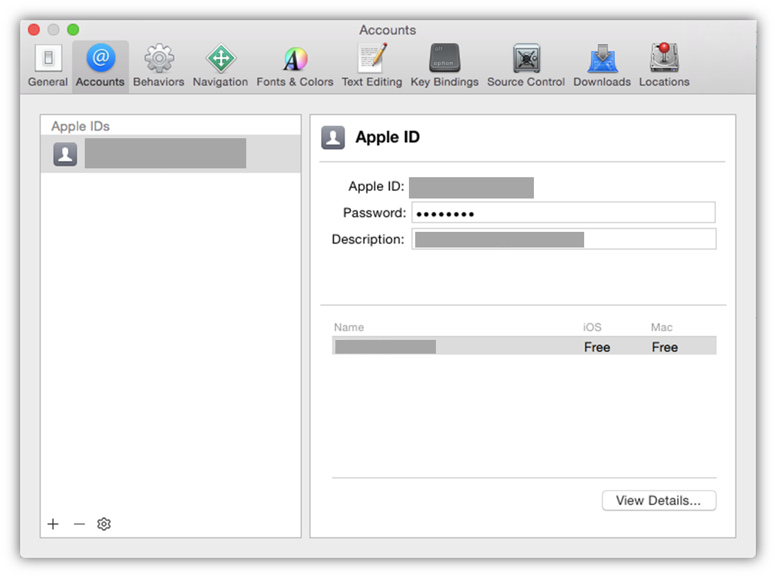Open the General preferences pane
The width and height of the screenshot is (777, 578).
point(48,66)
